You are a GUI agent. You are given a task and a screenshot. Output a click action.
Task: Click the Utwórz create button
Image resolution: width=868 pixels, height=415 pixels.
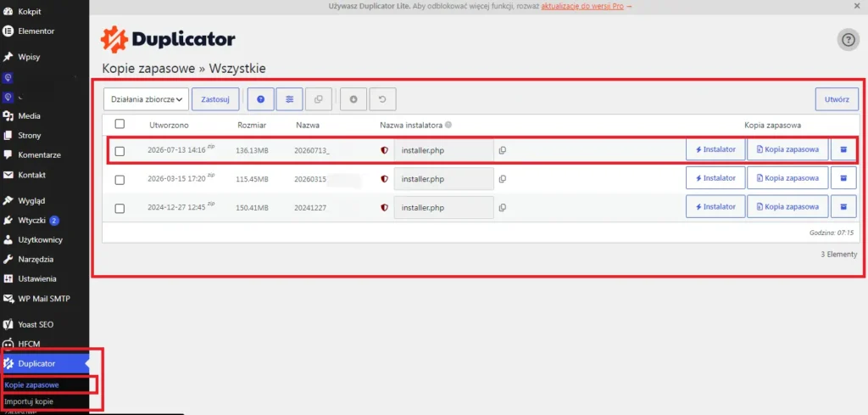tap(837, 99)
